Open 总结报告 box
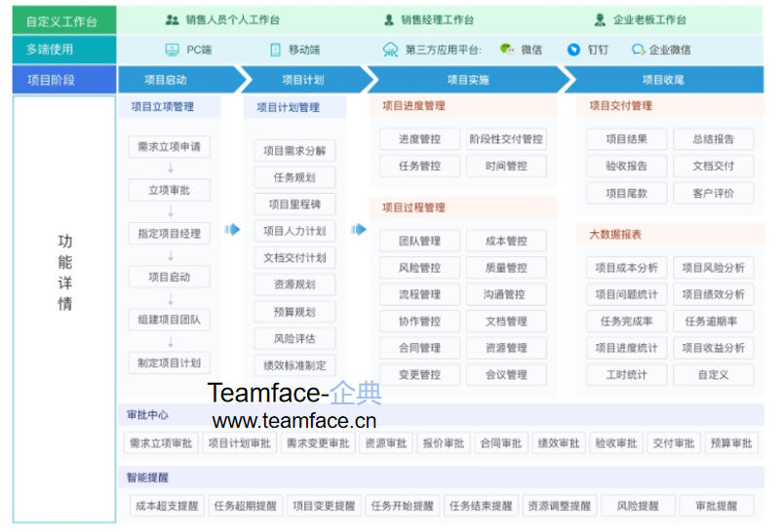The height and width of the screenshot is (532, 783). pyautogui.click(x=714, y=139)
